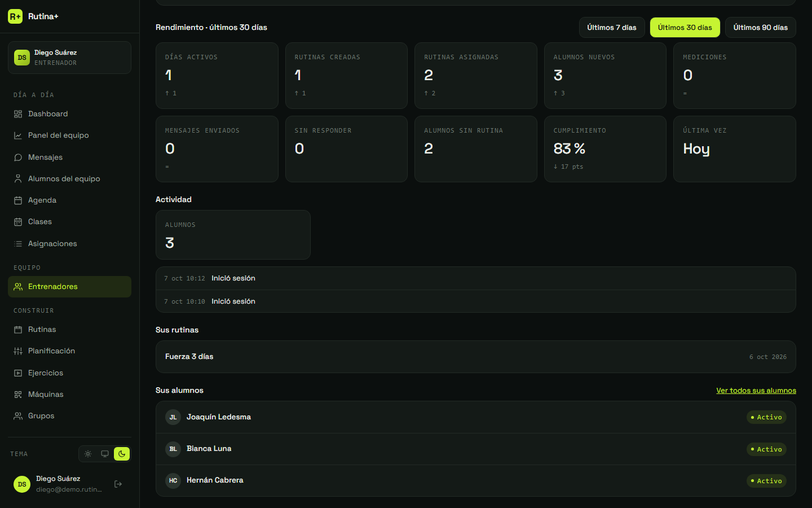
Task: Click the logout icon beside Diego Suárez
Action: click(x=118, y=484)
